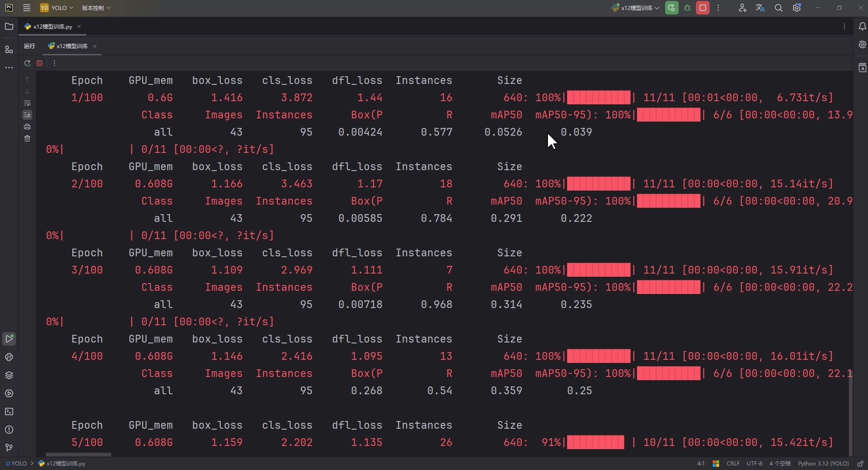Open the 版本控制 version control dropdown

(x=96, y=8)
